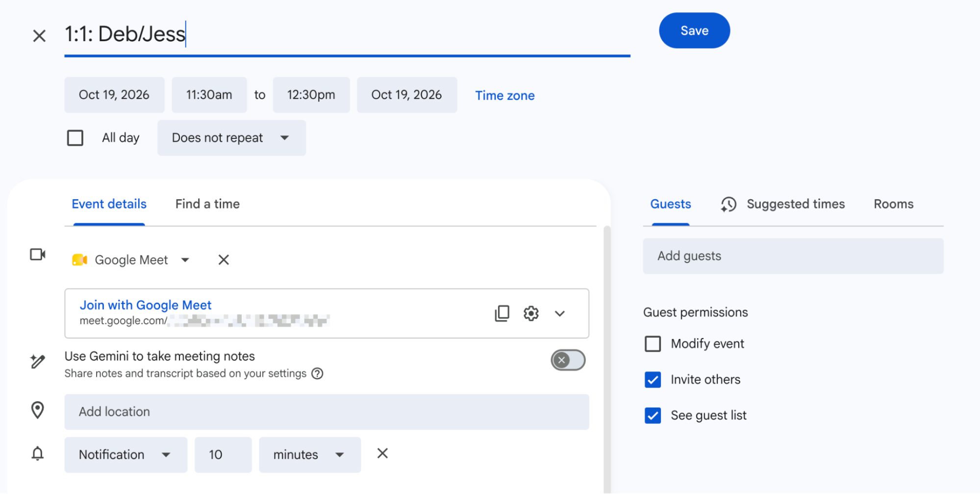Click the video camera icon beside Google Meet
This screenshot has height=494, width=980.
point(38,255)
